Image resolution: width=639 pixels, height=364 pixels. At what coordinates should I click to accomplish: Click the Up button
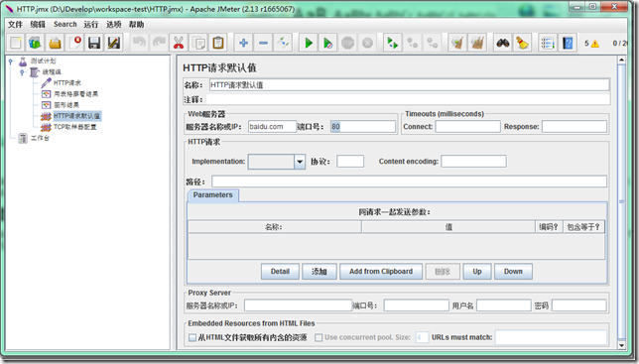(477, 272)
